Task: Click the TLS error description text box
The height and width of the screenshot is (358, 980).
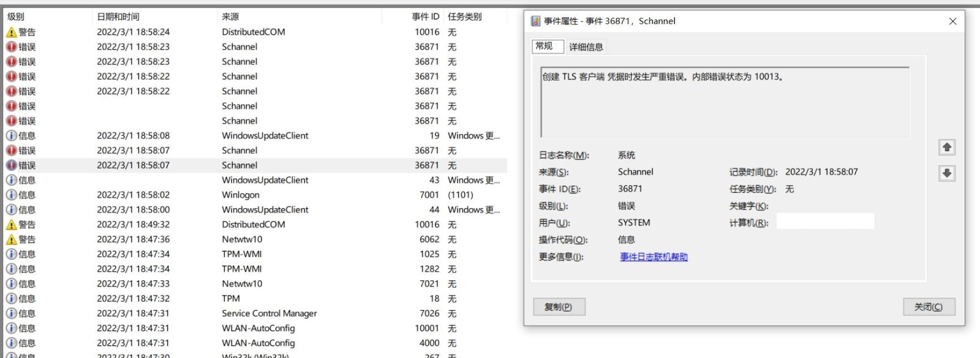Action: pos(725,102)
